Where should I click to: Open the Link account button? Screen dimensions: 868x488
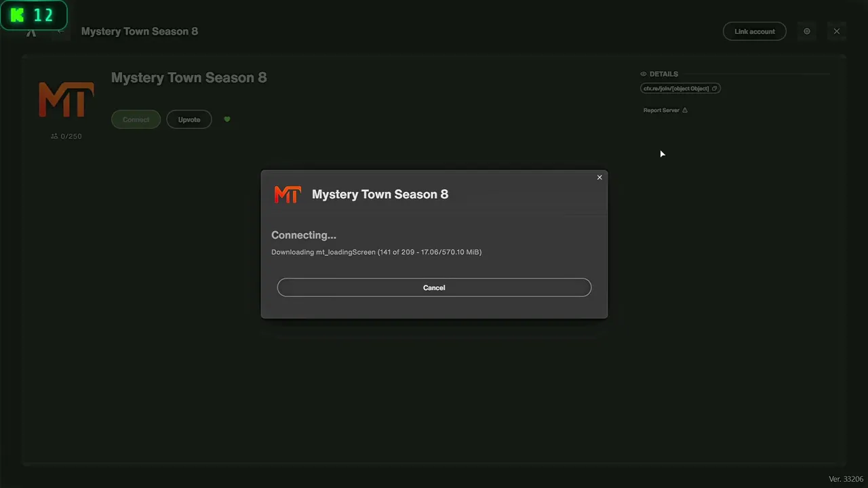pyautogui.click(x=755, y=31)
